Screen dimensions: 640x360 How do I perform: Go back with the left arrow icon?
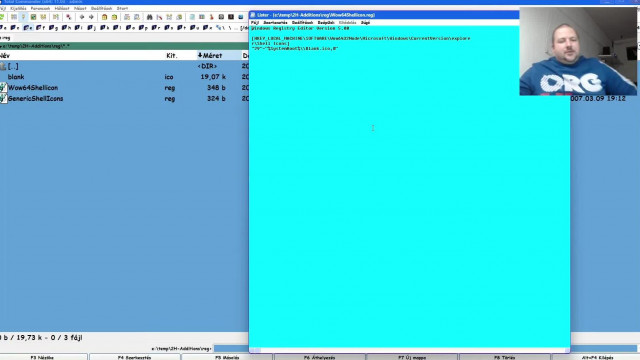pyautogui.click(x=82, y=17)
